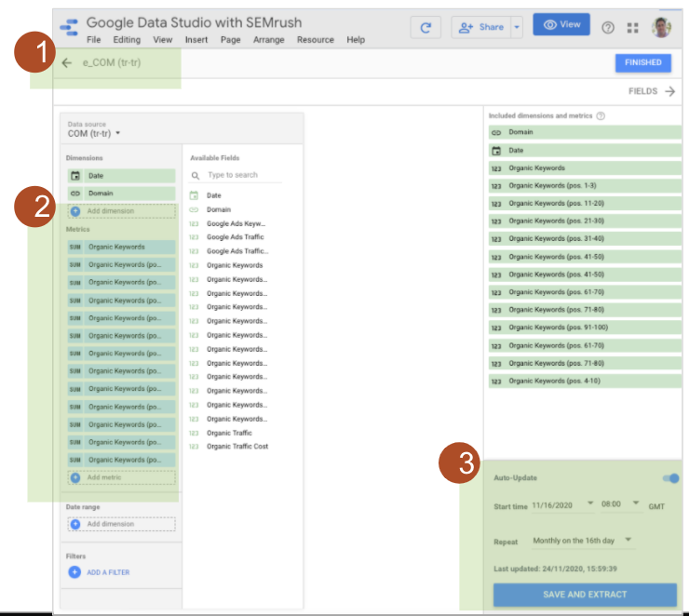689x616 pixels.
Task: Open the Arrange menu
Action: (269, 40)
